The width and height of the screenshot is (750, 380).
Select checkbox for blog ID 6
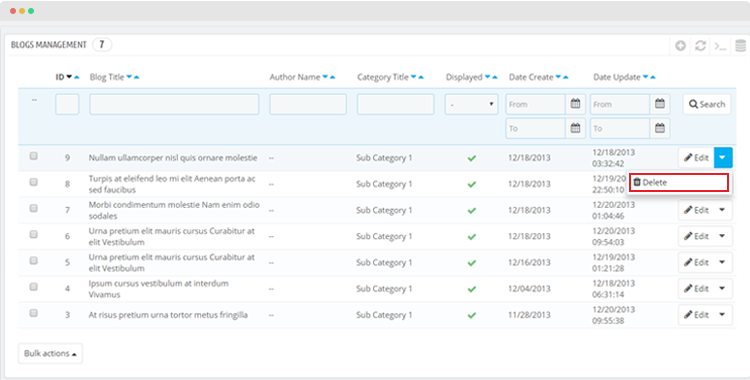(33, 234)
